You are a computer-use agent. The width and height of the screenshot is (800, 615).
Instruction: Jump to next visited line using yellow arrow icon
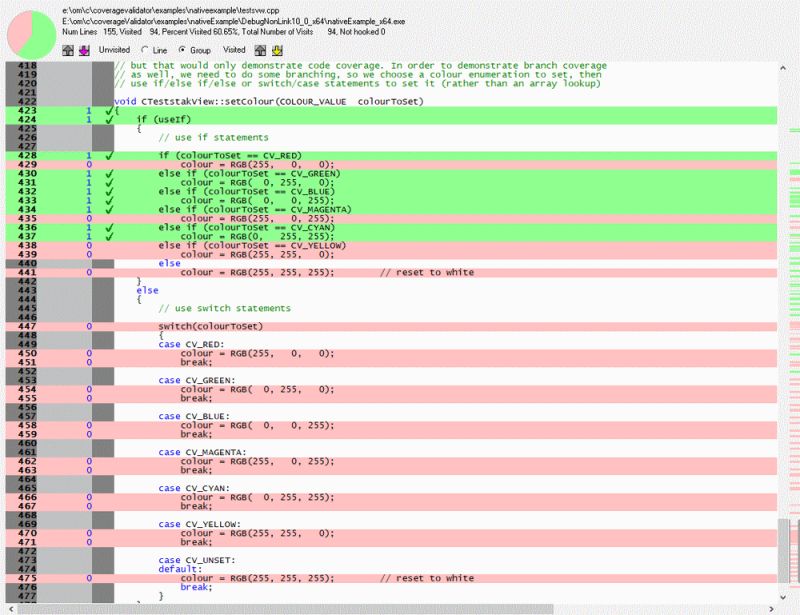tap(278, 51)
